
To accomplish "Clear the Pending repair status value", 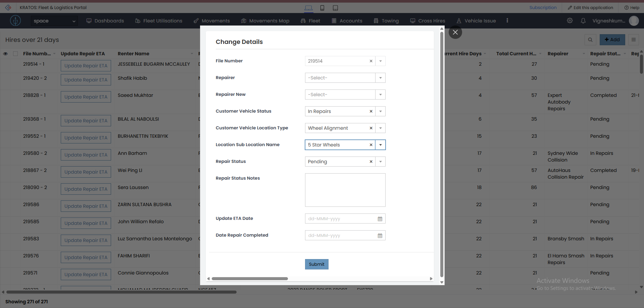I will [371, 162].
